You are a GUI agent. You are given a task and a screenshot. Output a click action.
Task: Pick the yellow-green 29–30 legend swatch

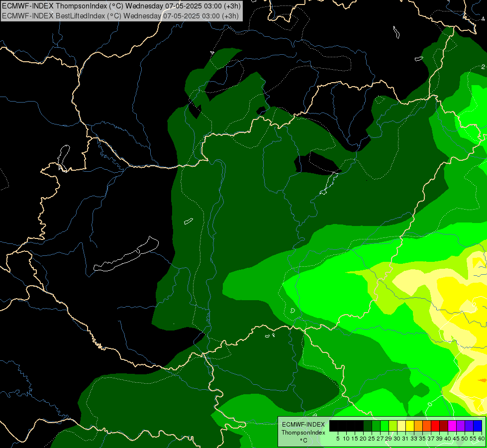393,426
